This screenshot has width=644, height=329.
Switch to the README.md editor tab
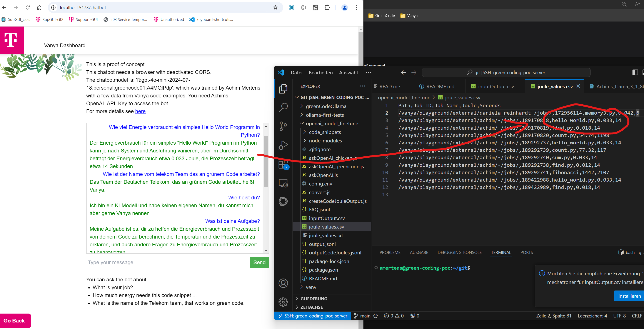coord(440,87)
